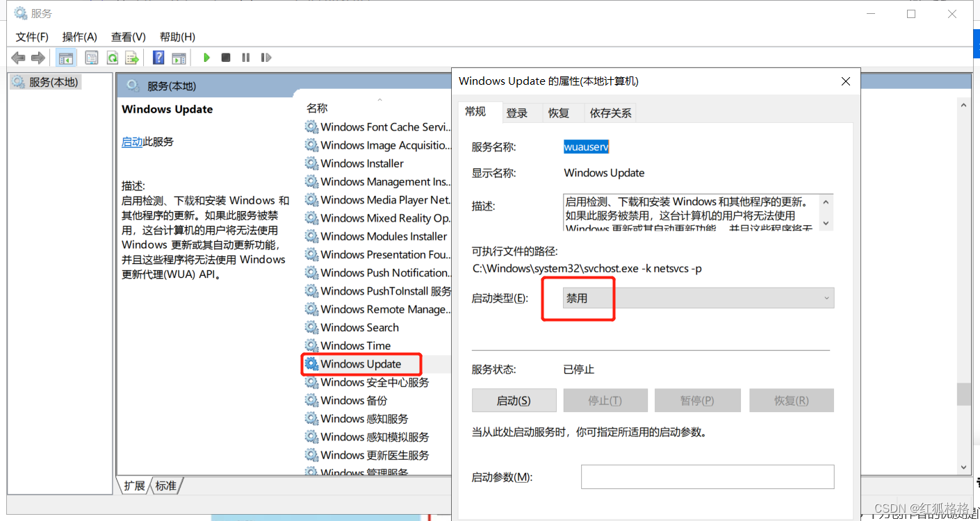Click the gear icon beside Windows Remote Management

pyautogui.click(x=311, y=309)
